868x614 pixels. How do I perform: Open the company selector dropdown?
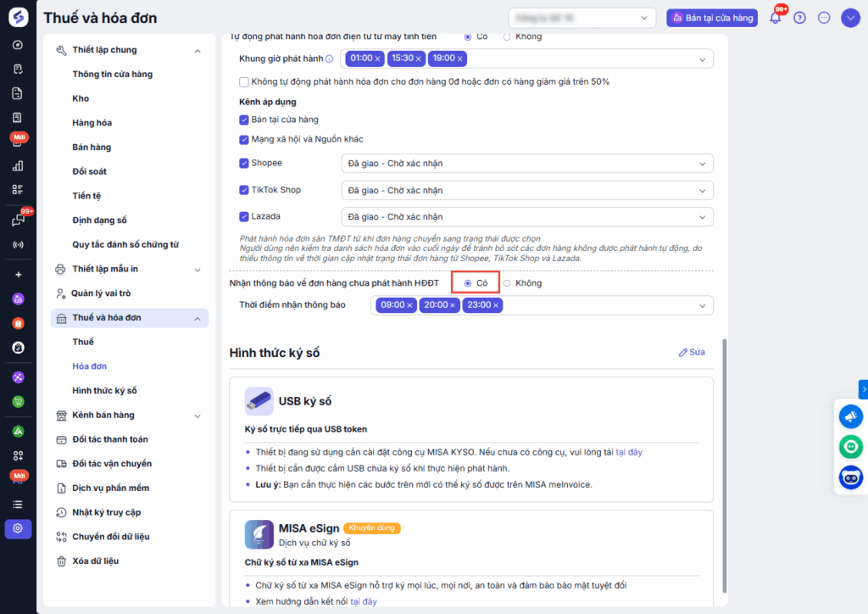pos(583,18)
